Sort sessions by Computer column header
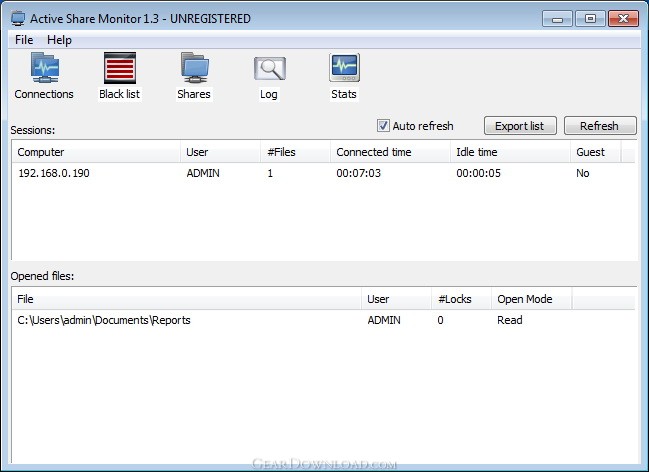The image size is (649, 472). [96, 152]
